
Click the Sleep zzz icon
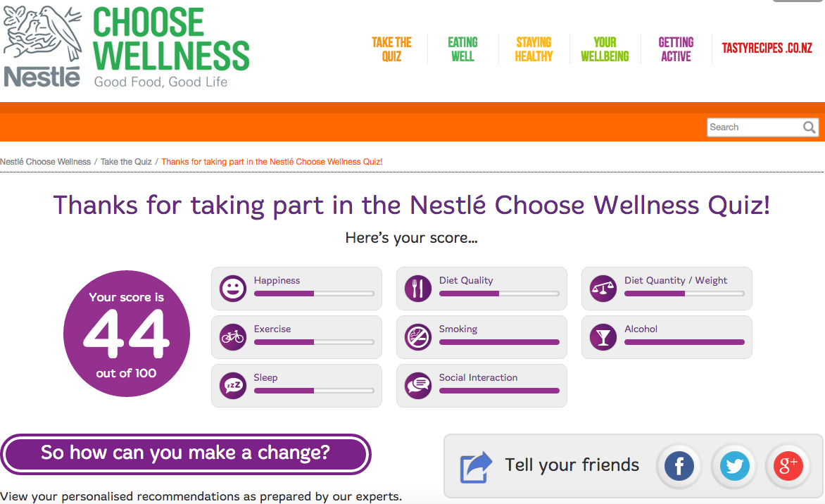point(233,386)
